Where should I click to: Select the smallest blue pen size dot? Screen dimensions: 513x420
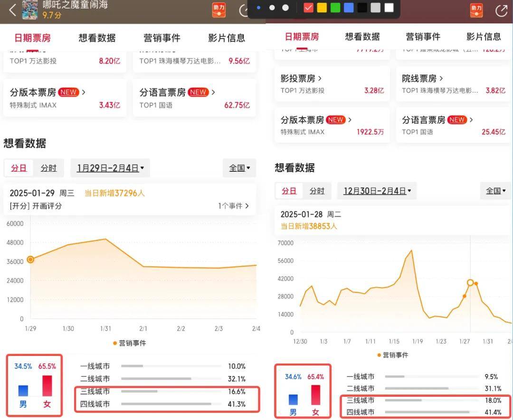point(258,8)
